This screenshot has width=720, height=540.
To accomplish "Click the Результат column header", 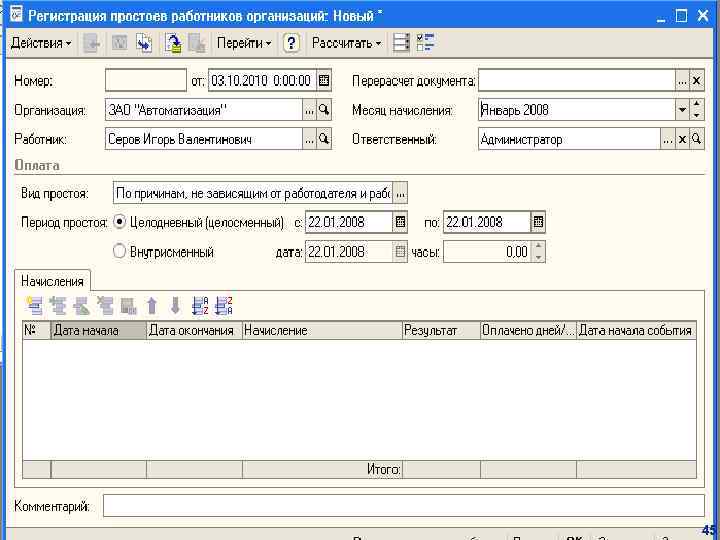I will tap(441, 331).
